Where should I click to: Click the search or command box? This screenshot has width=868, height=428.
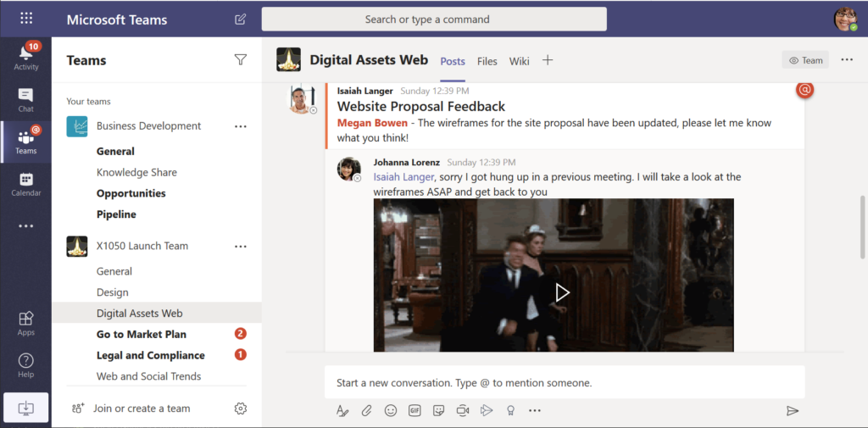[x=434, y=19]
